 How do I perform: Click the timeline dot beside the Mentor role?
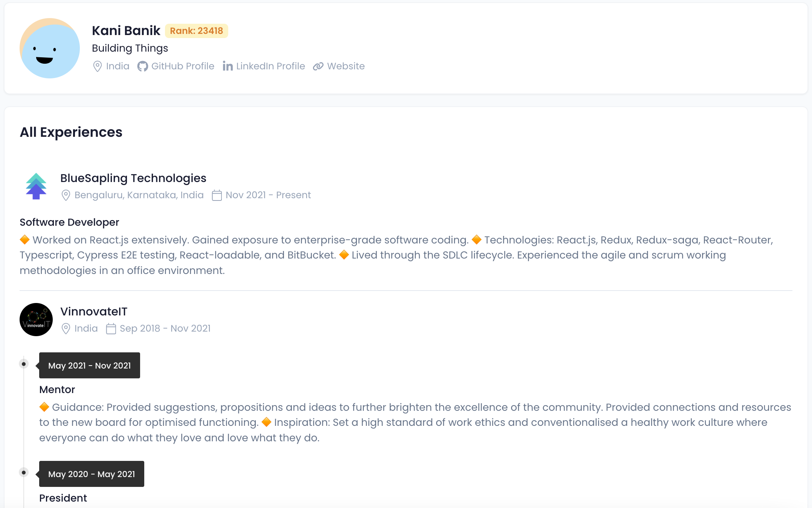[x=24, y=364]
